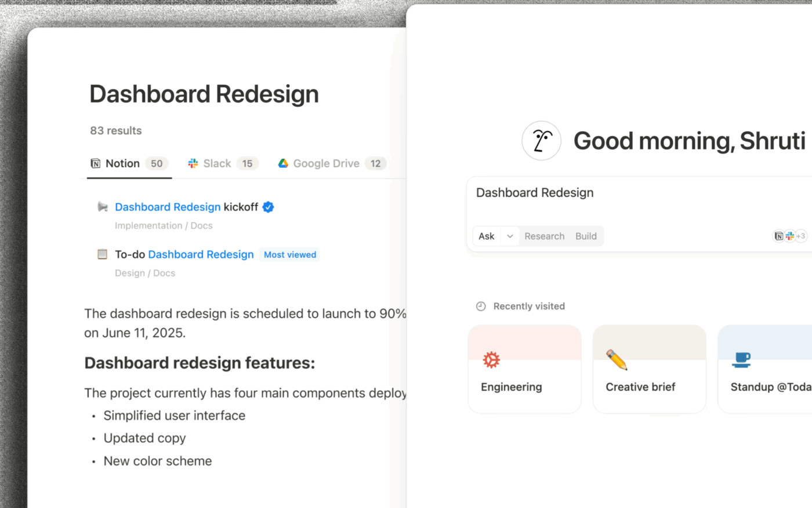Screen dimensions: 812x508
Task: Switch to the Google Drive results tab
Action: click(x=327, y=163)
